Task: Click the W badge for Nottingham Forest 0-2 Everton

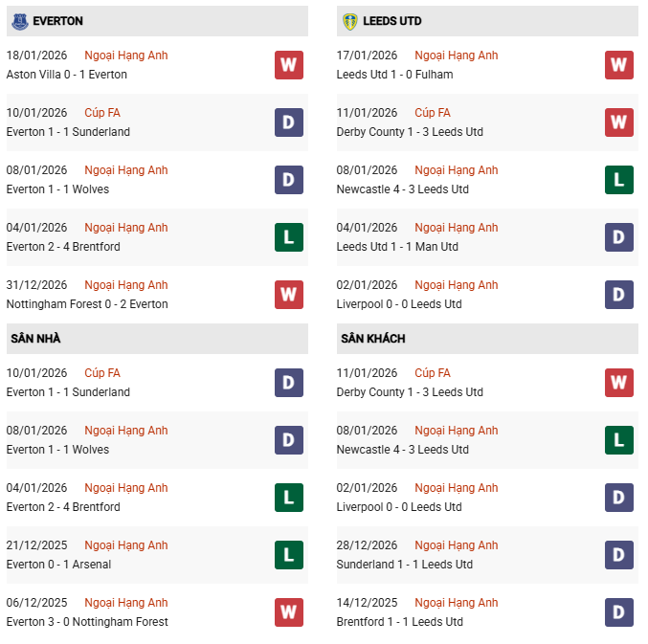Action: point(288,295)
